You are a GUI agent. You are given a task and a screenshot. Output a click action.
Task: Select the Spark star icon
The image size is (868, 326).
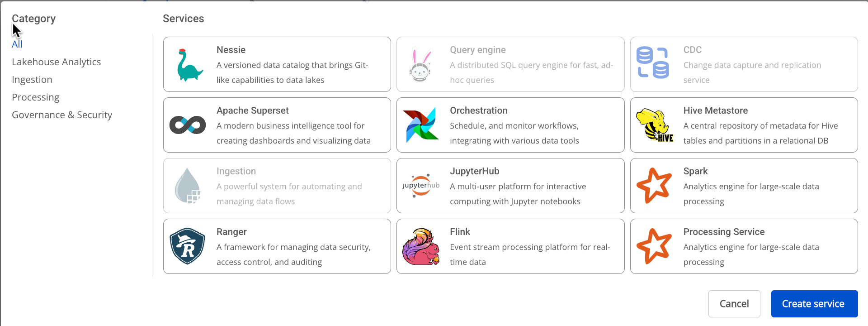pyautogui.click(x=654, y=186)
